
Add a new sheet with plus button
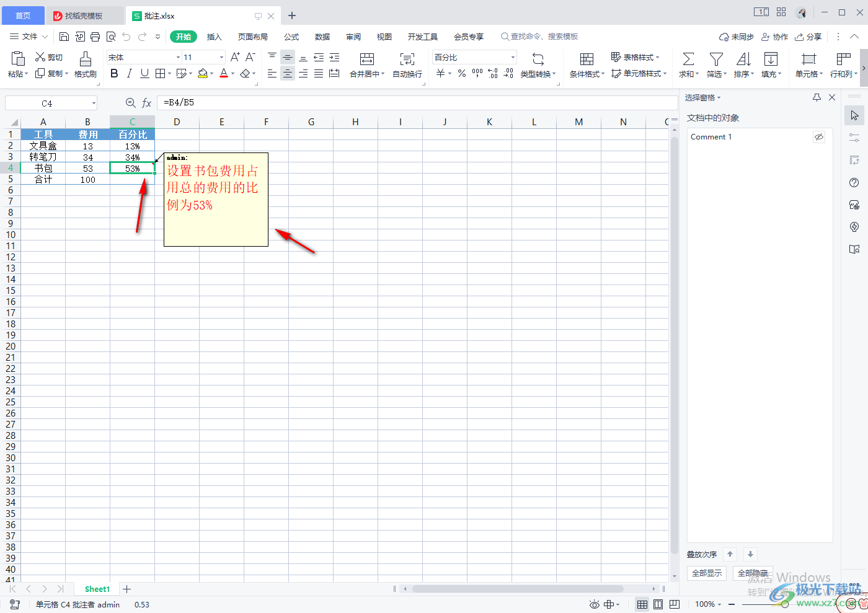coord(126,589)
